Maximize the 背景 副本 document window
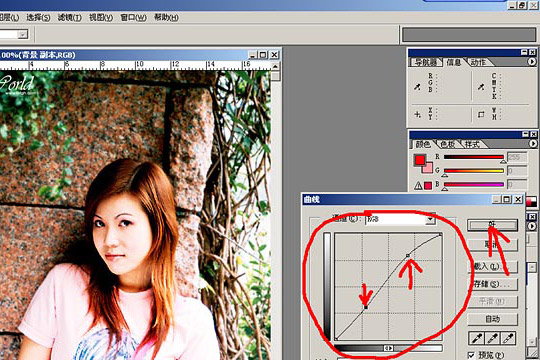This screenshot has height=360, width=540. coord(263,55)
